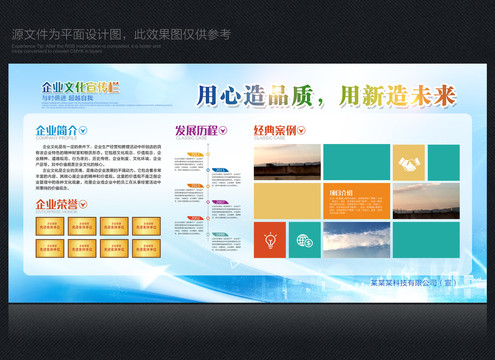Click the globe with dollar icon tile
495x360 pixels.
[x=305, y=240]
